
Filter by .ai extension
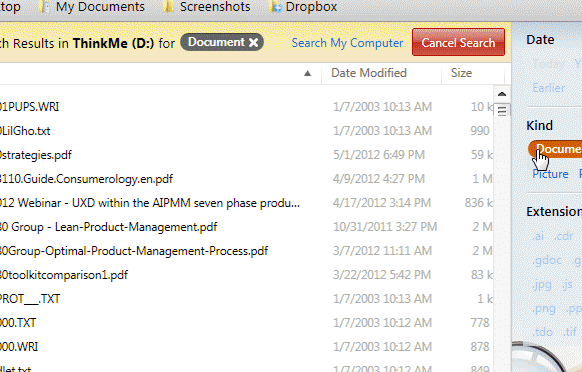[x=538, y=236]
